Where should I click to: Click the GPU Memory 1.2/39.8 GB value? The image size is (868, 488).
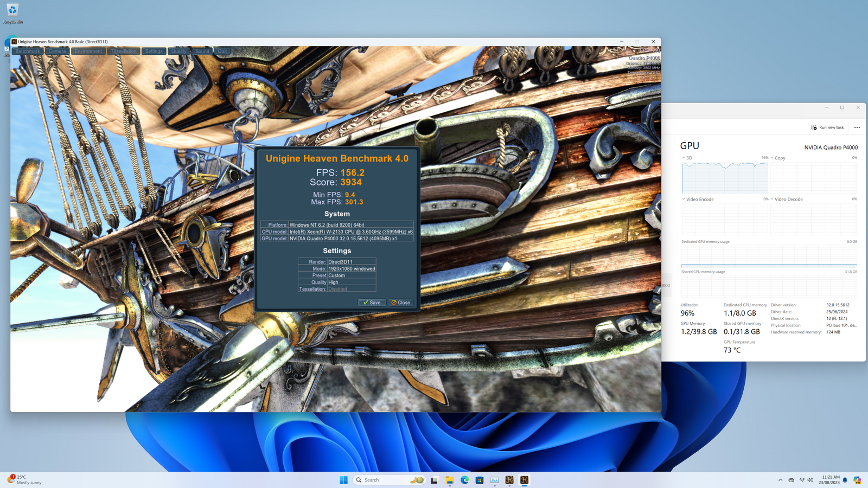[699, 332]
